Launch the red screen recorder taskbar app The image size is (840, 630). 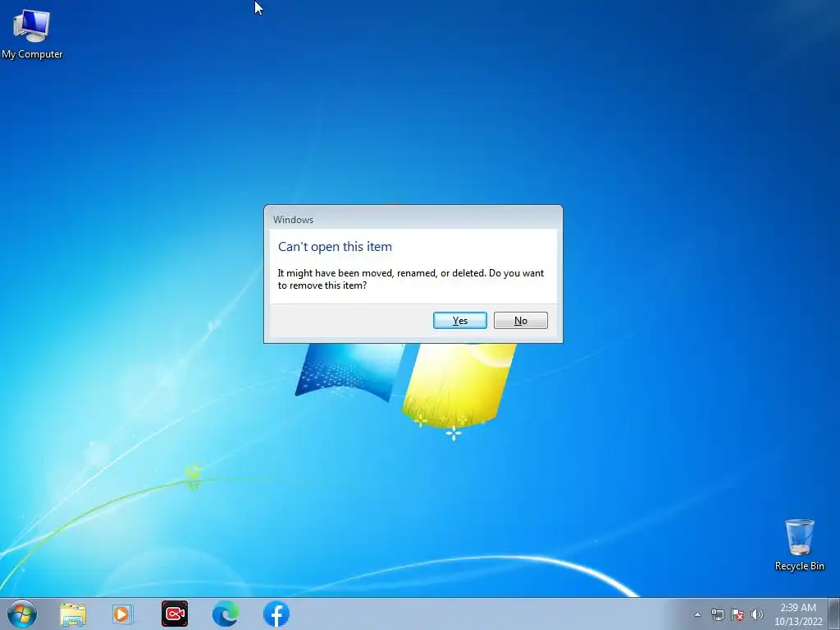(175, 614)
